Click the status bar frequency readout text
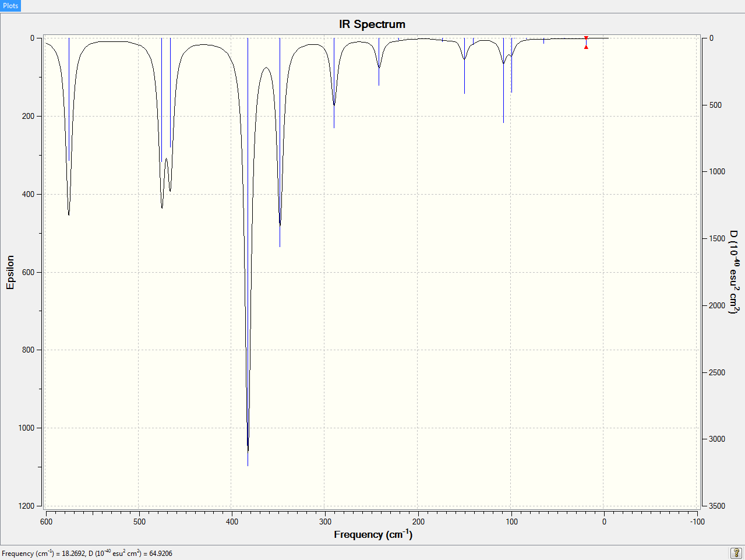This screenshot has height=560, width=745. tap(87, 553)
